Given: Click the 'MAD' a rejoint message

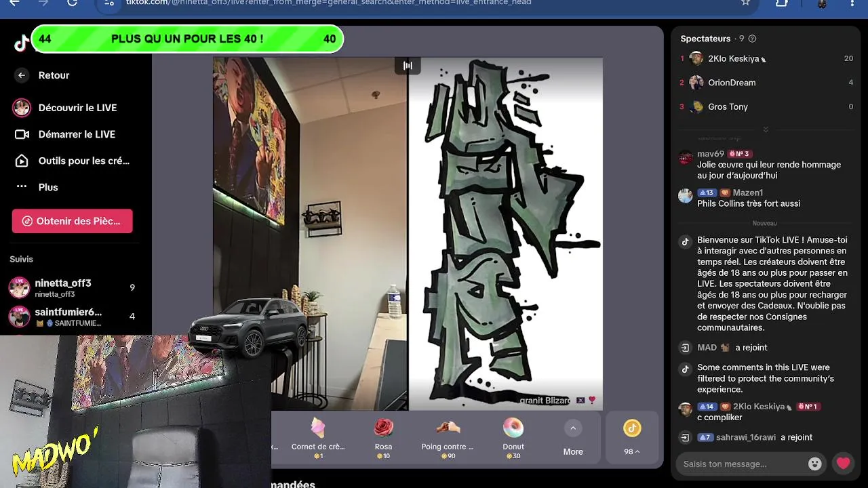Looking at the screenshot, I should click(732, 348).
